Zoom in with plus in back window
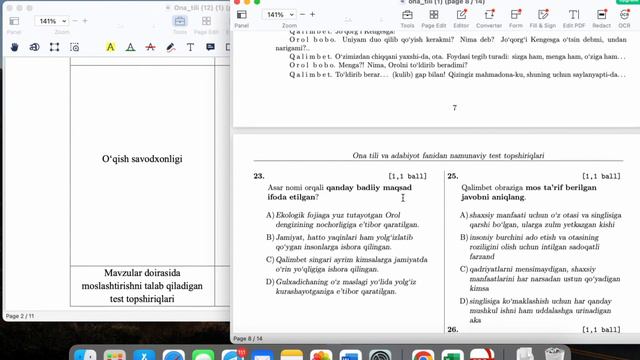Screen dimensions: 640x360 (x=85, y=20)
